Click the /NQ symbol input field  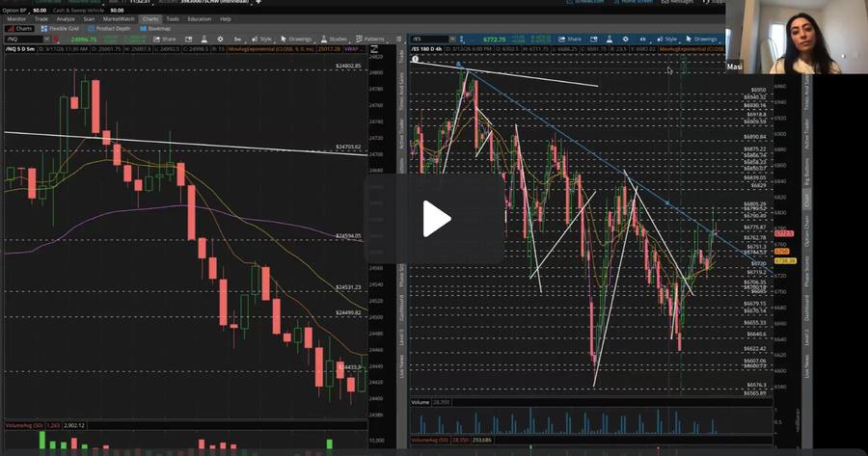[23, 40]
